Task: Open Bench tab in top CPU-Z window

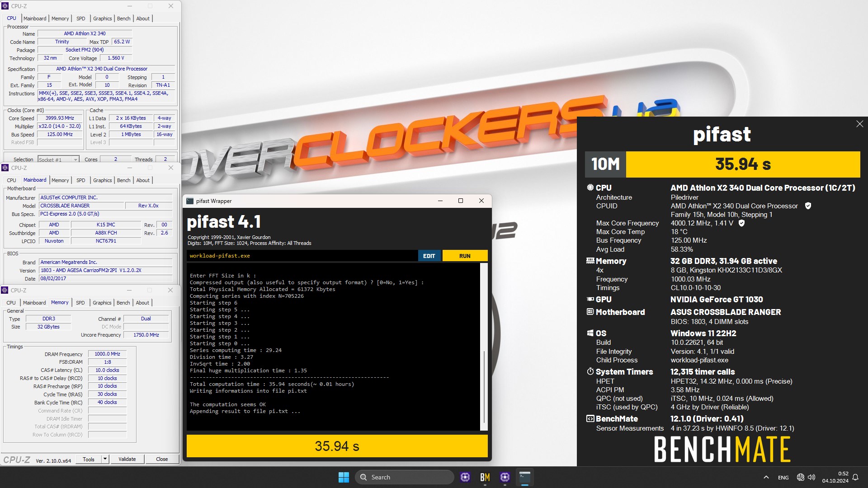Action: (123, 19)
